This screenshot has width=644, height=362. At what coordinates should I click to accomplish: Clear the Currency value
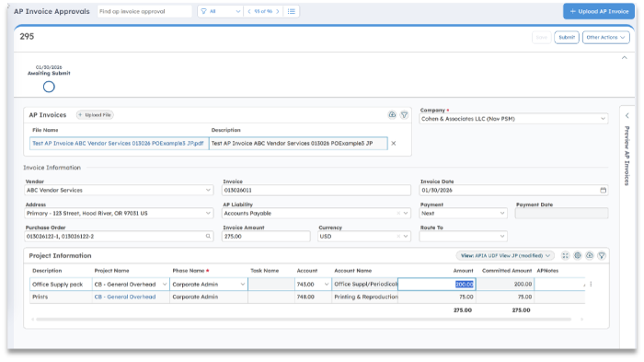(x=398, y=236)
